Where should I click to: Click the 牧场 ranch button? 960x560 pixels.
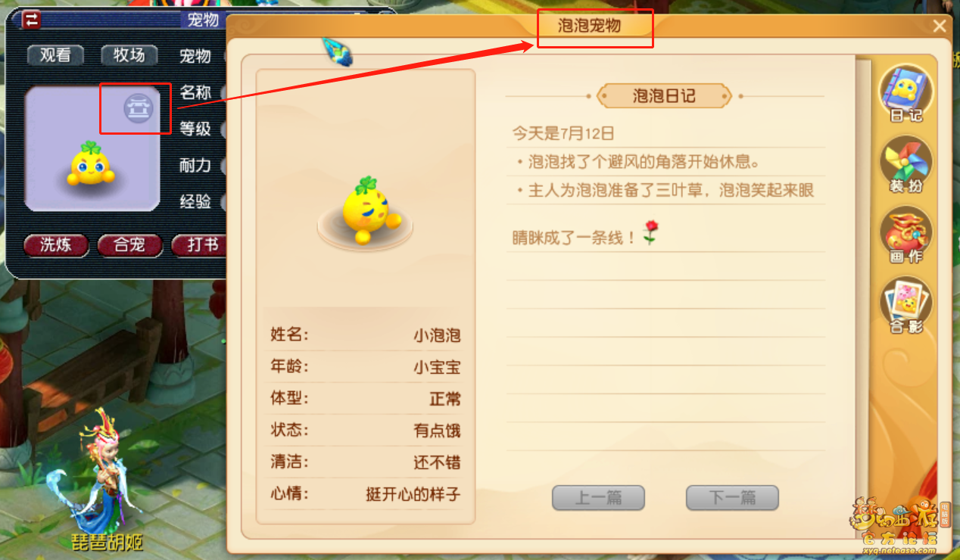(129, 55)
